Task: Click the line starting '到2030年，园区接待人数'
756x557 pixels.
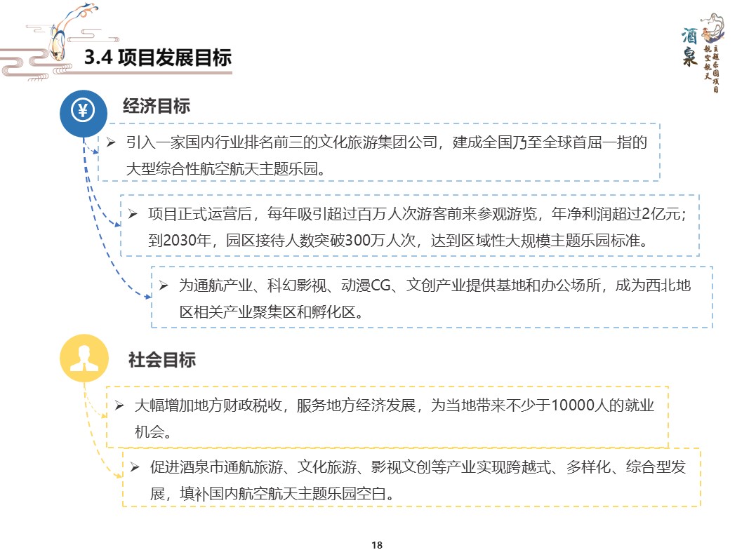Action: pyautogui.click(x=399, y=240)
